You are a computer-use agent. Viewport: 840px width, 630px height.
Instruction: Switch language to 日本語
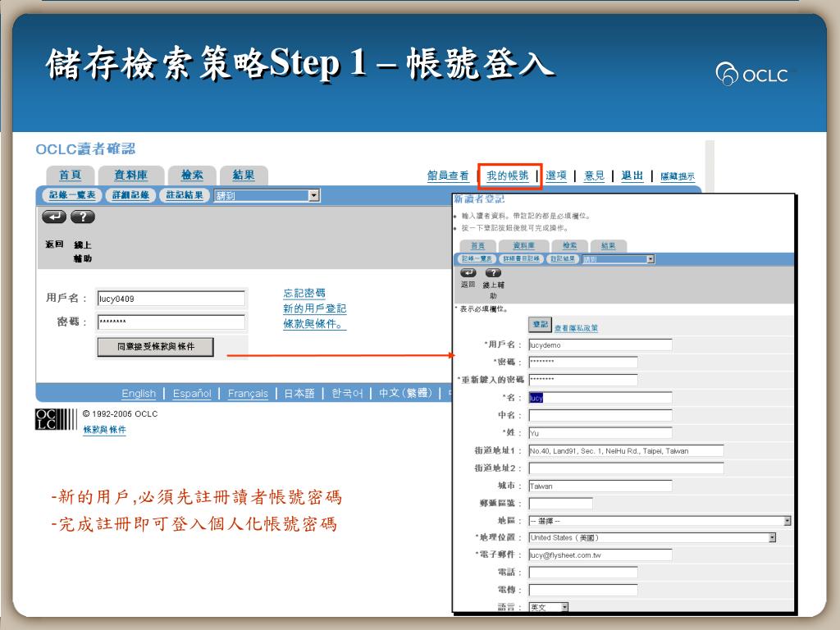tap(299, 393)
